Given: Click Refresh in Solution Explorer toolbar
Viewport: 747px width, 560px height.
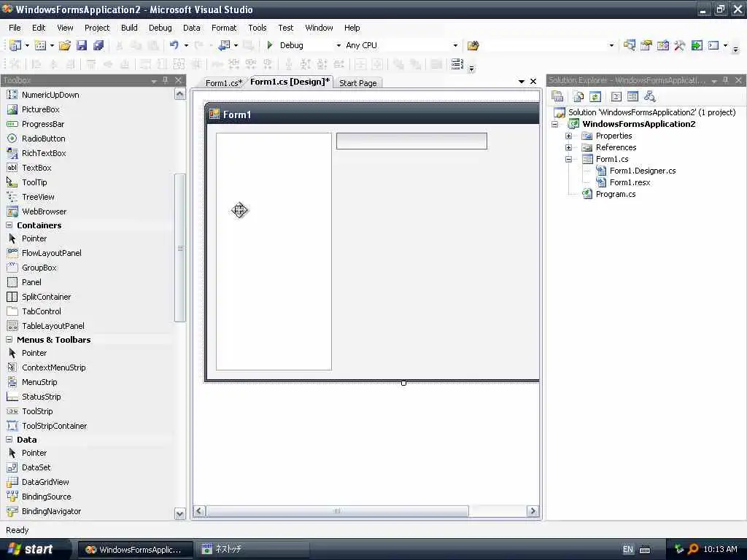Looking at the screenshot, I should pos(595,97).
